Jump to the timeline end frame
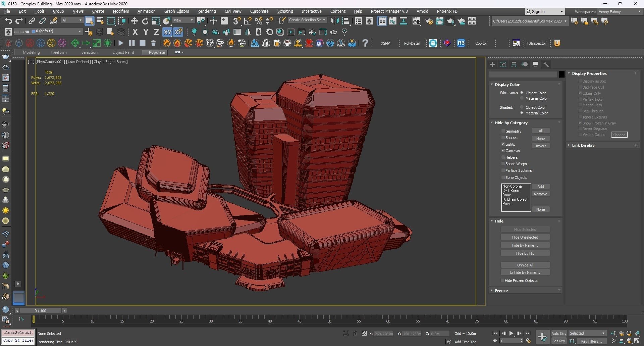 (x=528, y=333)
